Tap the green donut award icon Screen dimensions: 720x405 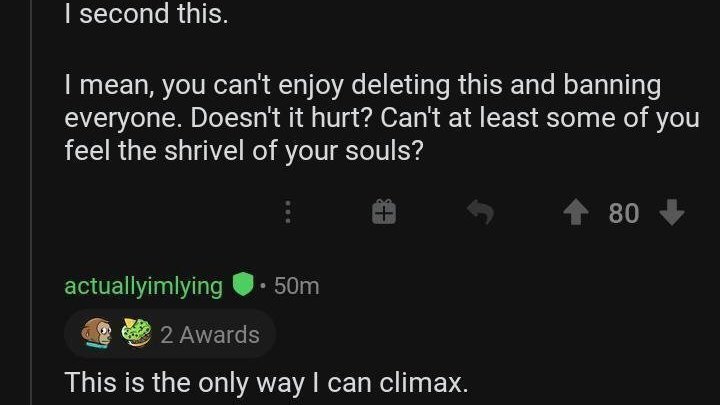tap(135, 334)
